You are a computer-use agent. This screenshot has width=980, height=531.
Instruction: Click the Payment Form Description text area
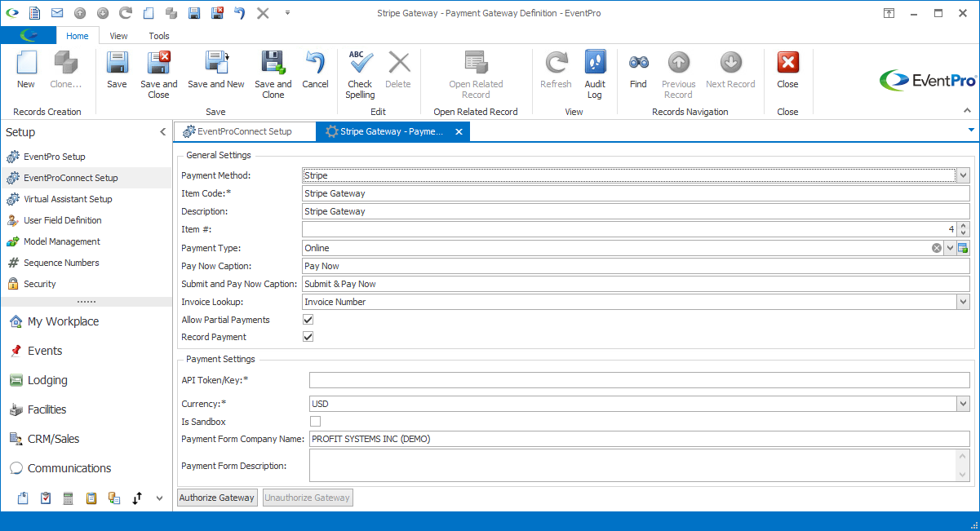pos(632,466)
